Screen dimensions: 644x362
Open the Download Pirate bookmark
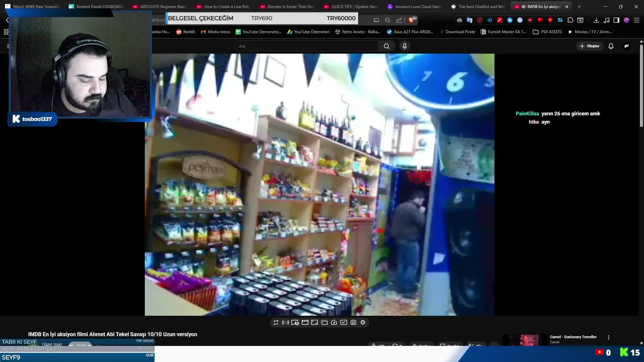coord(457,32)
